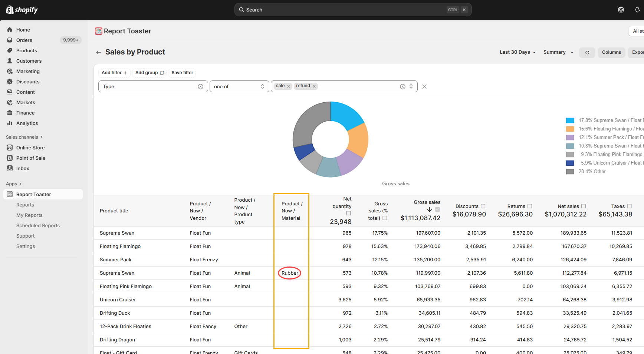Viewport: 644px width, 354px height.
Task: Go back using the arrow beside Sales by Product
Action: [99, 52]
